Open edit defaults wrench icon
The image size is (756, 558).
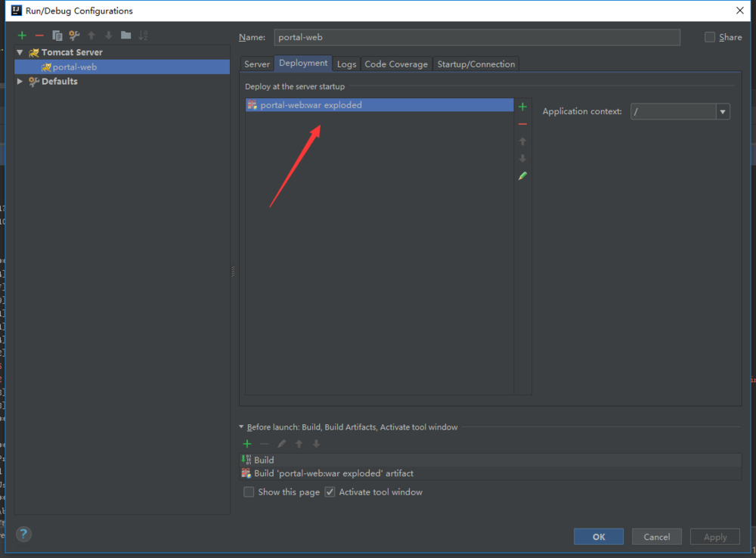point(74,36)
